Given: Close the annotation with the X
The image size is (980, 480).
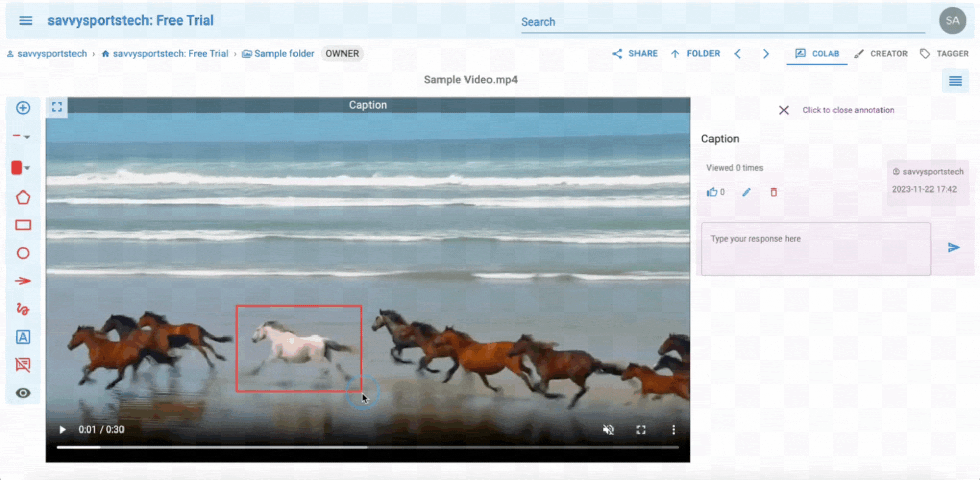Looking at the screenshot, I should point(784,110).
